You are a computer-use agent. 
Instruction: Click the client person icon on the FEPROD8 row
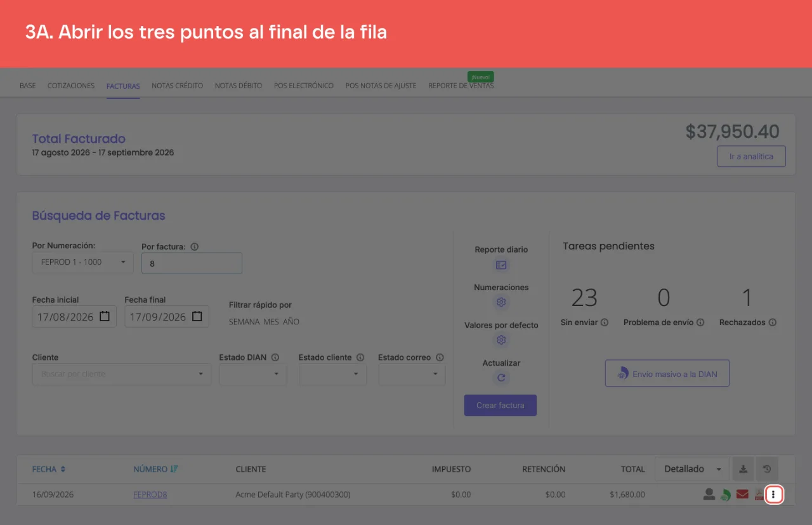tap(709, 495)
